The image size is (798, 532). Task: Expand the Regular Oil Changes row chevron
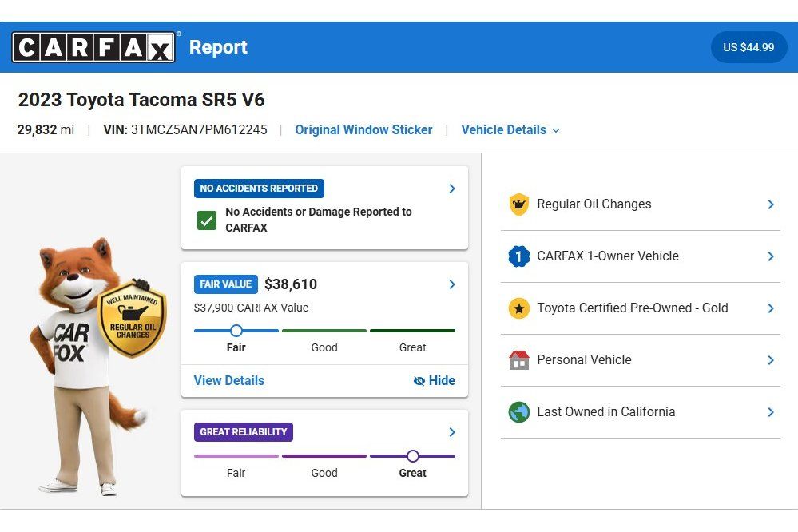tap(771, 204)
